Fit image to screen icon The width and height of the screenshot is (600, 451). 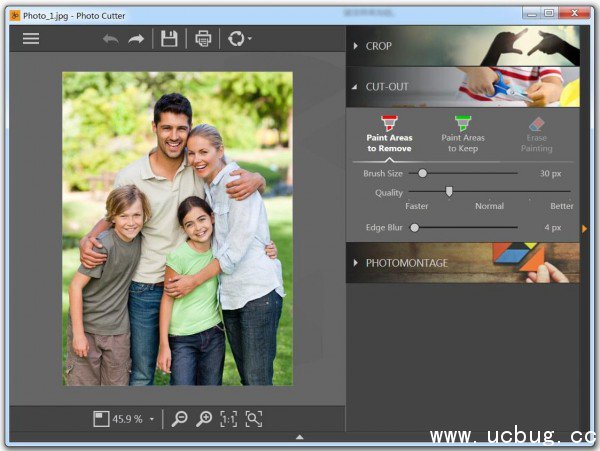253,419
